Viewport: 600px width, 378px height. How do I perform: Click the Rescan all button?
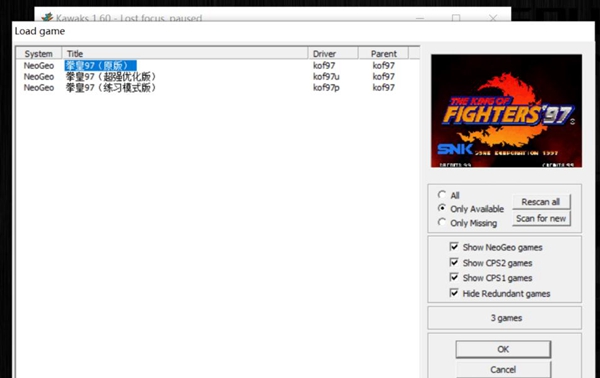tap(541, 202)
